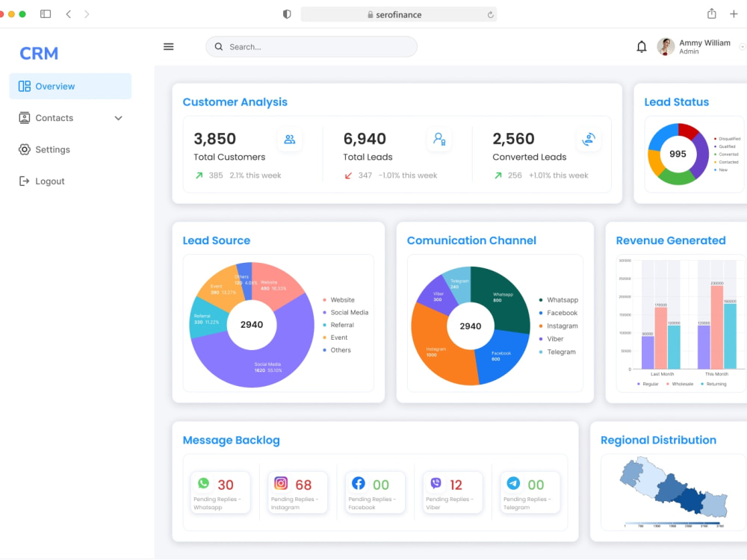
Task: Toggle Referral in Lead Source legend
Action: tap(338, 325)
